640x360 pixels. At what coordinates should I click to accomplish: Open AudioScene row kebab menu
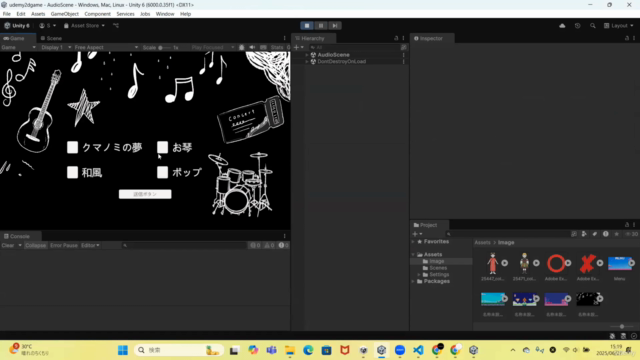click(404, 55)
